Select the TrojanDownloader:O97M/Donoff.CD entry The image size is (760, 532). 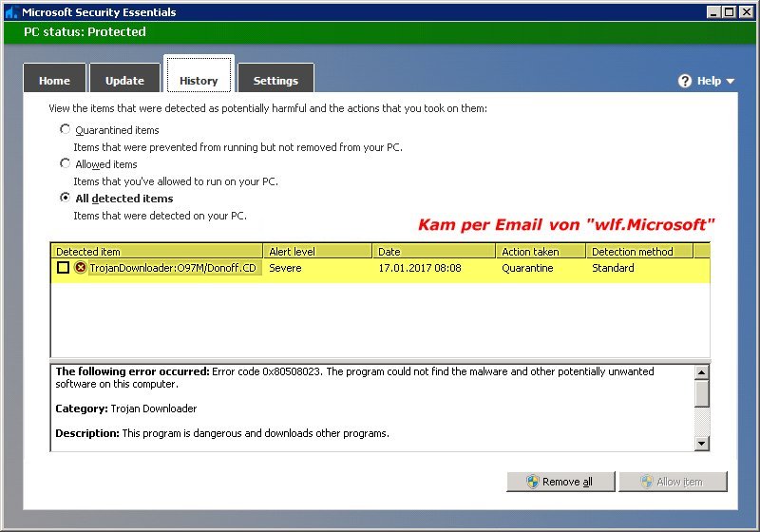(173, 268)
